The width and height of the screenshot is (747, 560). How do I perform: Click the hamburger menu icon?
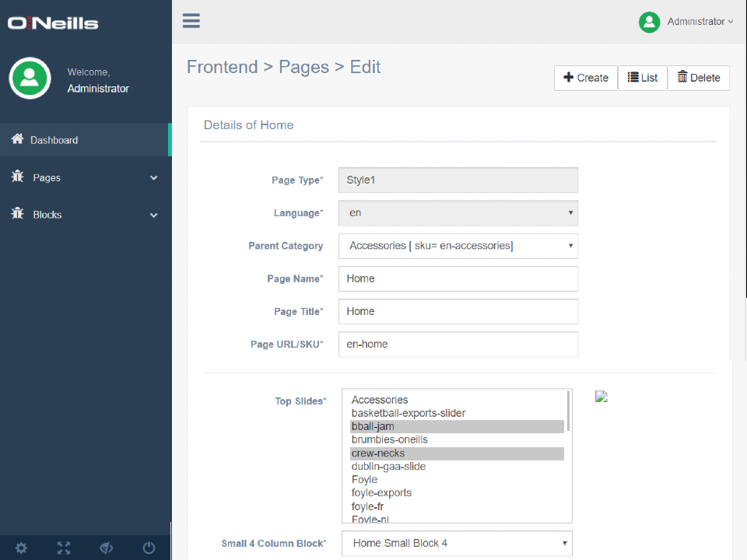click(191, 21)
